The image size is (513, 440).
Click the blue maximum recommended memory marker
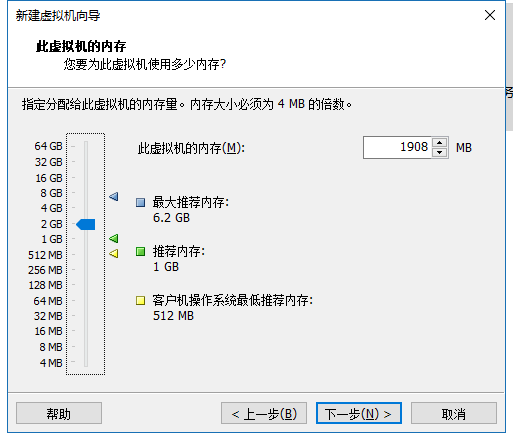pos(114,196)
